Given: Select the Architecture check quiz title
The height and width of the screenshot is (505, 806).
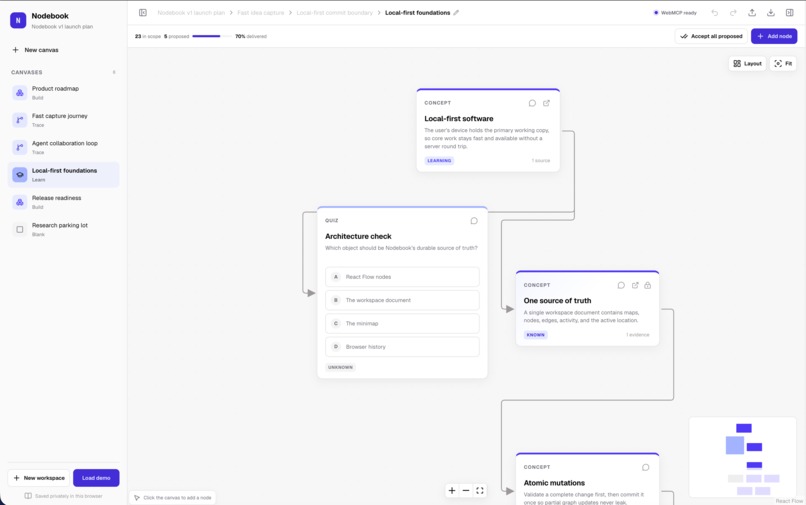Looking at the screenshot, I should pos(358,236).
